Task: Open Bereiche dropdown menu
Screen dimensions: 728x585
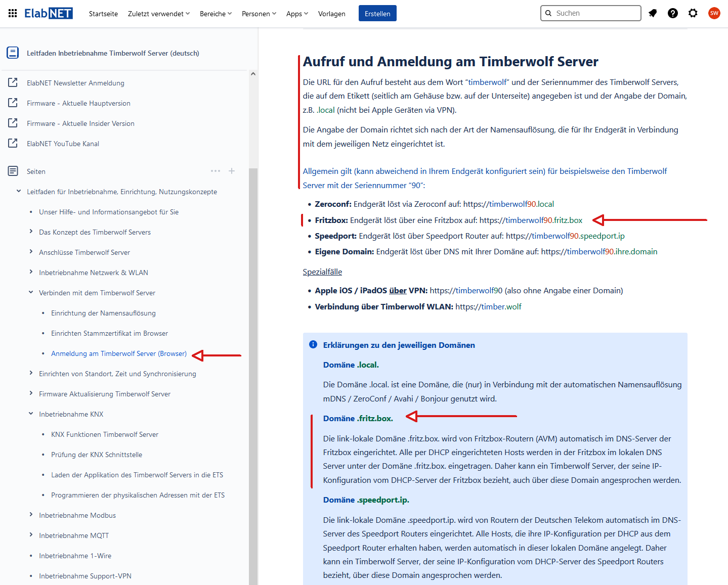Action: point(216,14)
